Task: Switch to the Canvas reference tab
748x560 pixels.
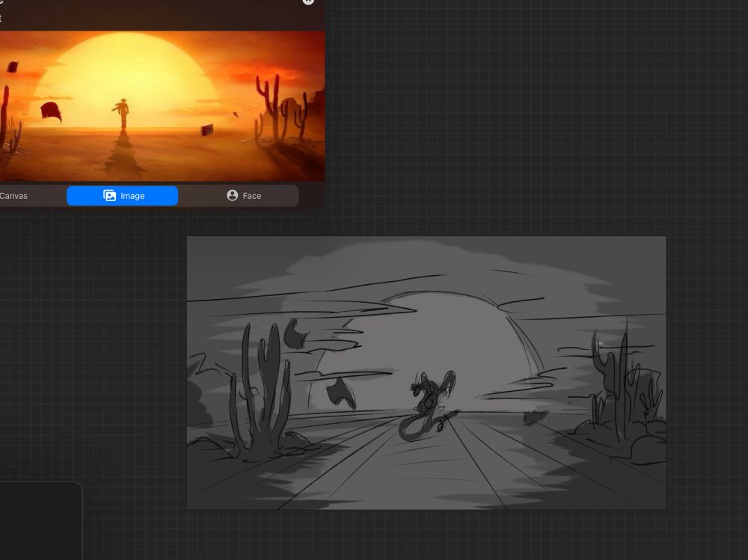Action: pos(13,196)
